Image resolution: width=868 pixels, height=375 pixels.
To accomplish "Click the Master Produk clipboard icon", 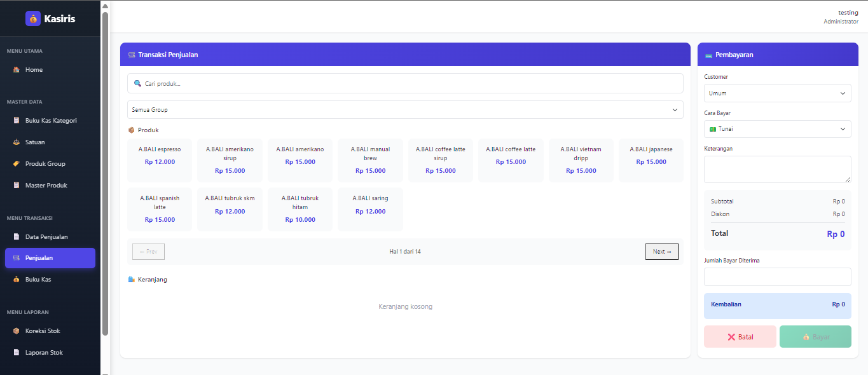I will click(x=17, y=186).
